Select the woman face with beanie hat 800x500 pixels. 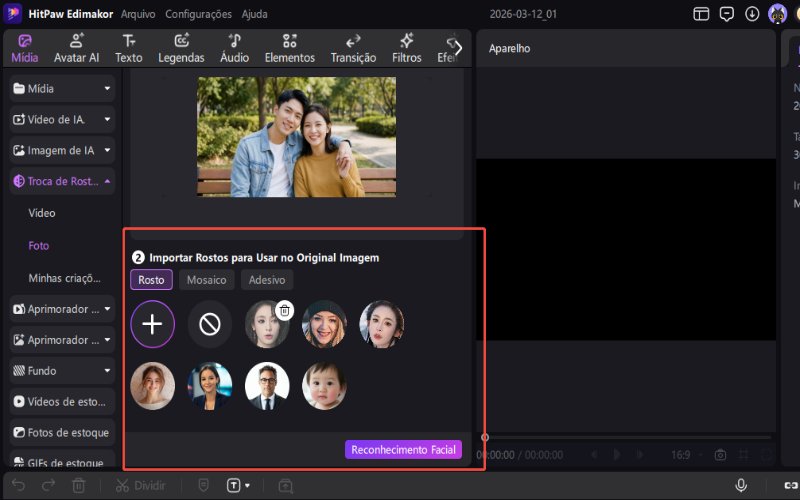[x=324, y=324]
